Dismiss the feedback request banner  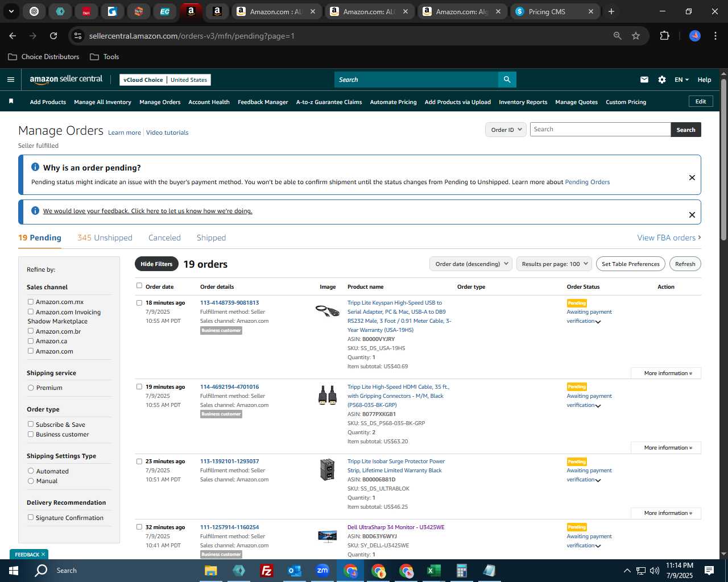click(x=692, y=215)
